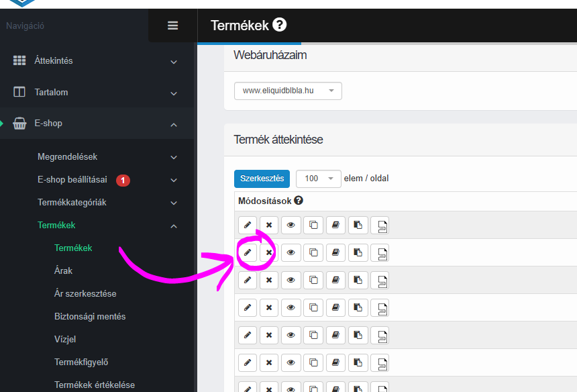
Task: Toggle the hamburger navigation menu
Action: click(172, 26)
